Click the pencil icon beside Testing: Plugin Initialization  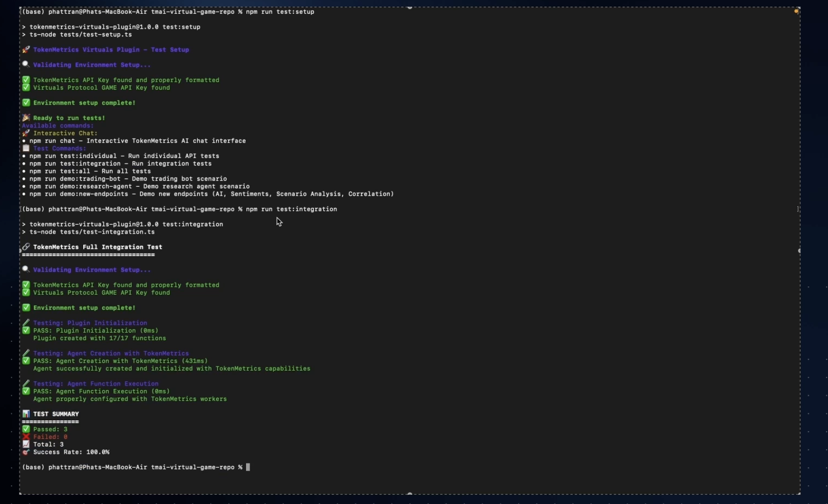26,323
